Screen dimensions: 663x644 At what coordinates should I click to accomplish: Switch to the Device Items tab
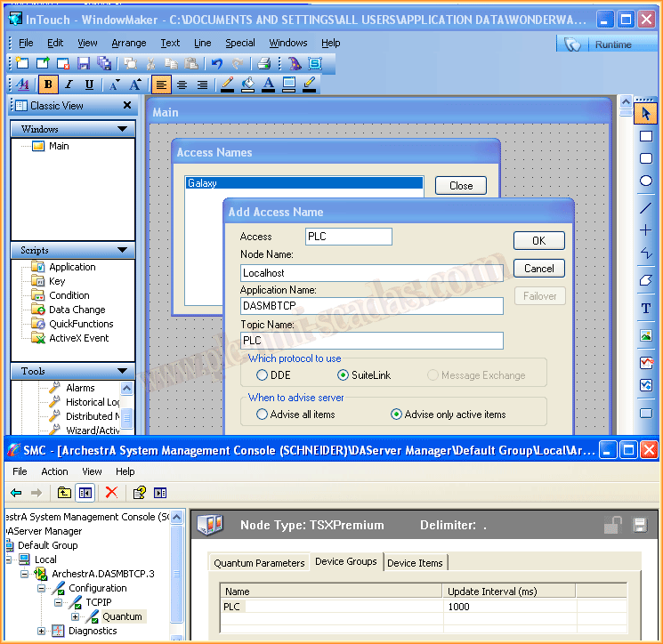click(415, 562)
